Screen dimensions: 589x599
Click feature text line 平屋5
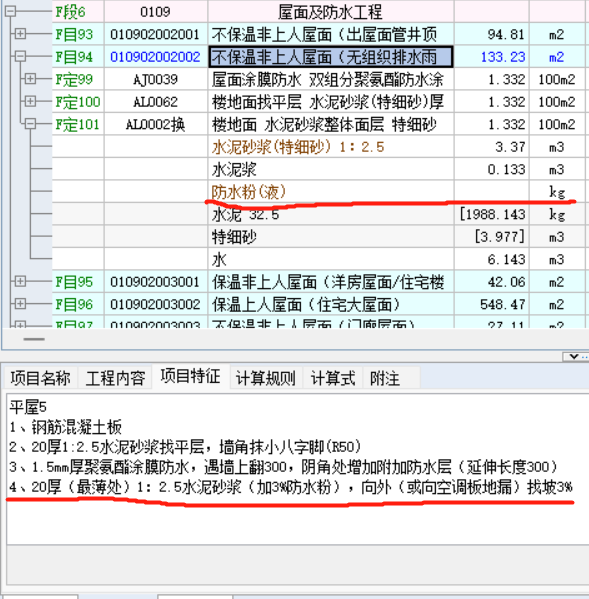point(28,407)
